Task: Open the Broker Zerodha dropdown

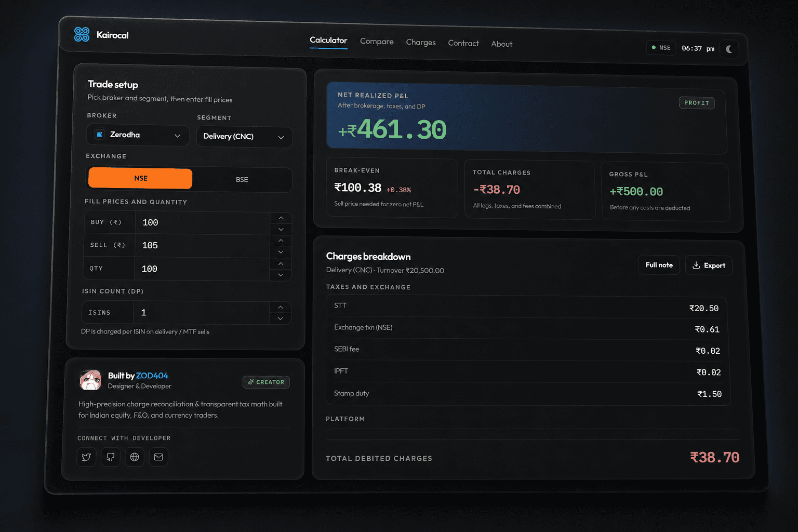Action: (x=138, y=135)
